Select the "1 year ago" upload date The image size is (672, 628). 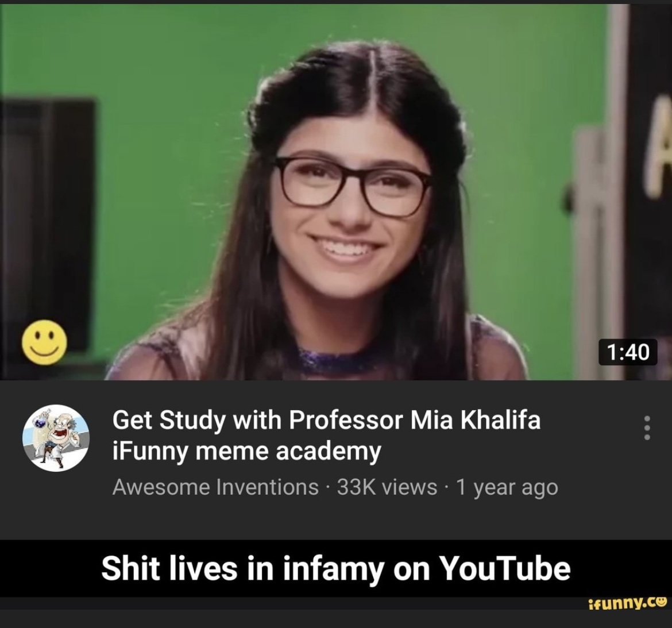[507, 487]
